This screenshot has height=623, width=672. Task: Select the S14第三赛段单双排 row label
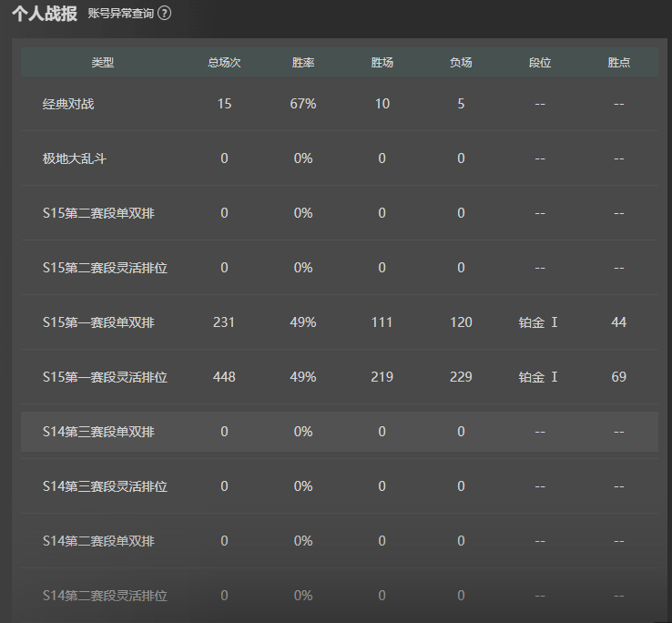point(98,432)
